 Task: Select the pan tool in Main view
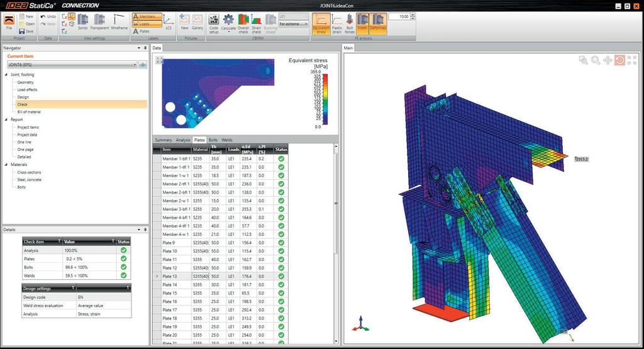click(608, 60)
